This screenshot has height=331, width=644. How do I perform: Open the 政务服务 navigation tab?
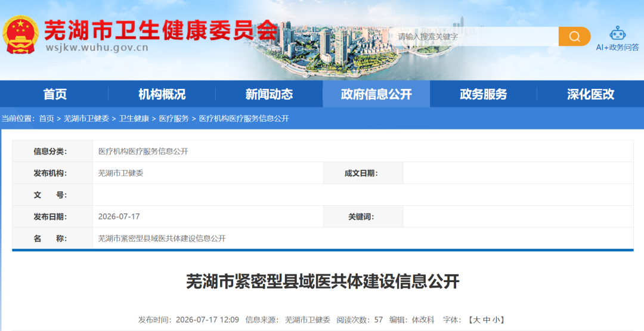tap(484, 94)
